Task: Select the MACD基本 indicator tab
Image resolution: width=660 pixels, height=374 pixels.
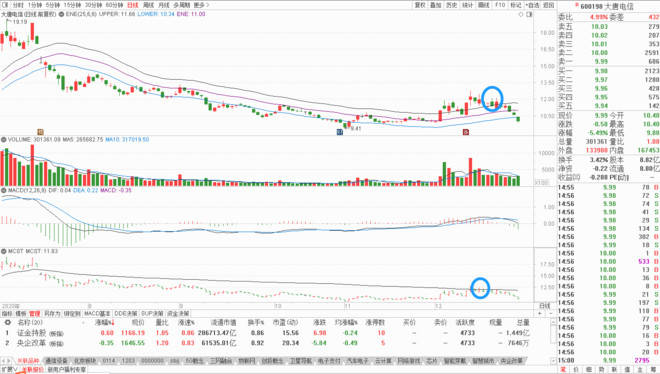Action: click(x=97, y=313)
